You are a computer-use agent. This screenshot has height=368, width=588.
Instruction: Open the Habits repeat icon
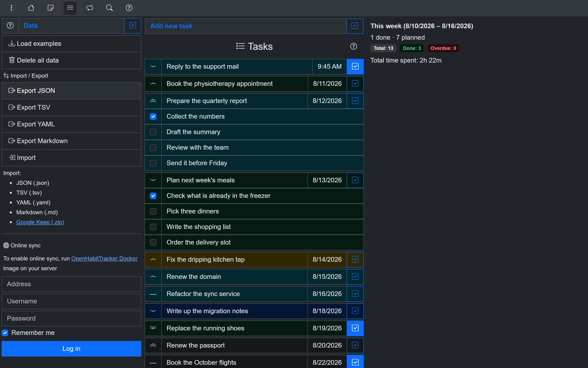90,8
